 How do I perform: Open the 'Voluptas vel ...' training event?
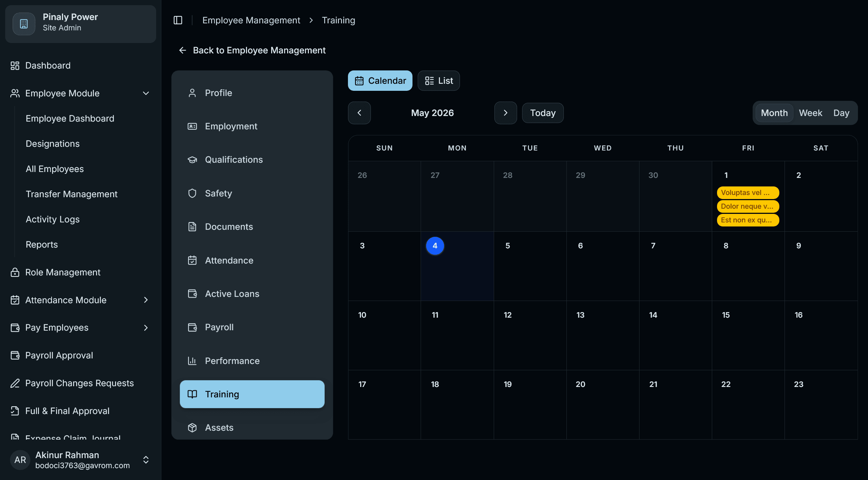coord(748,193)
